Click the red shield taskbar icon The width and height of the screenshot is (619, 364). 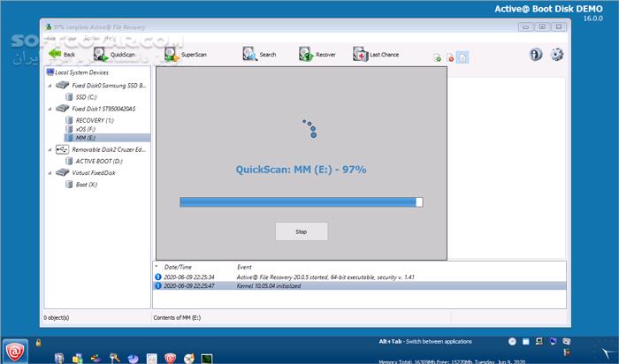(170, 358)
